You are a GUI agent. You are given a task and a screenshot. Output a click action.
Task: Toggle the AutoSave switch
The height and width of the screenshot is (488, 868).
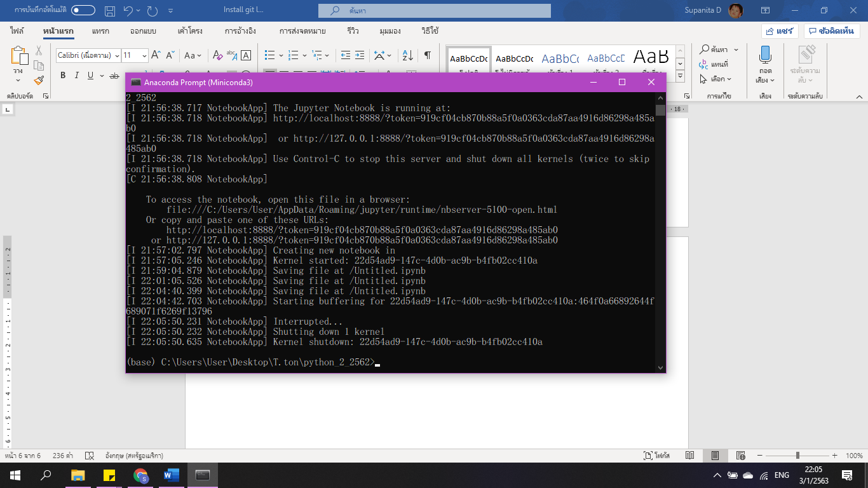pyautogui.click(x=83, y=10)
